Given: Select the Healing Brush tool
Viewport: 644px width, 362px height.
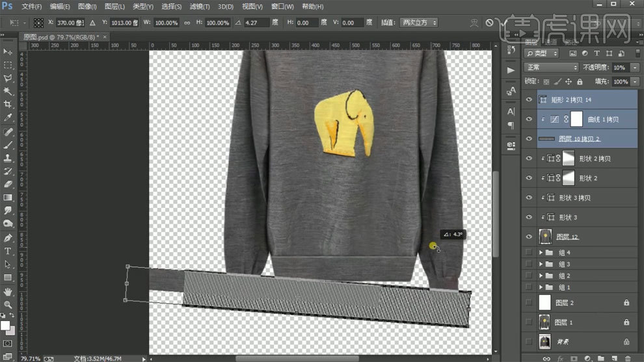Looking at the screenshot, I should point(7,132).
